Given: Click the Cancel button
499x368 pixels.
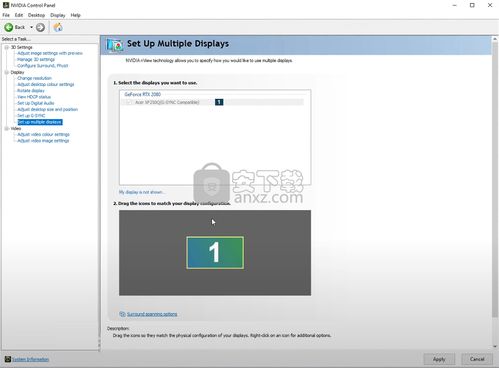Looking at the screenshot, I should (x=477, y=359).
